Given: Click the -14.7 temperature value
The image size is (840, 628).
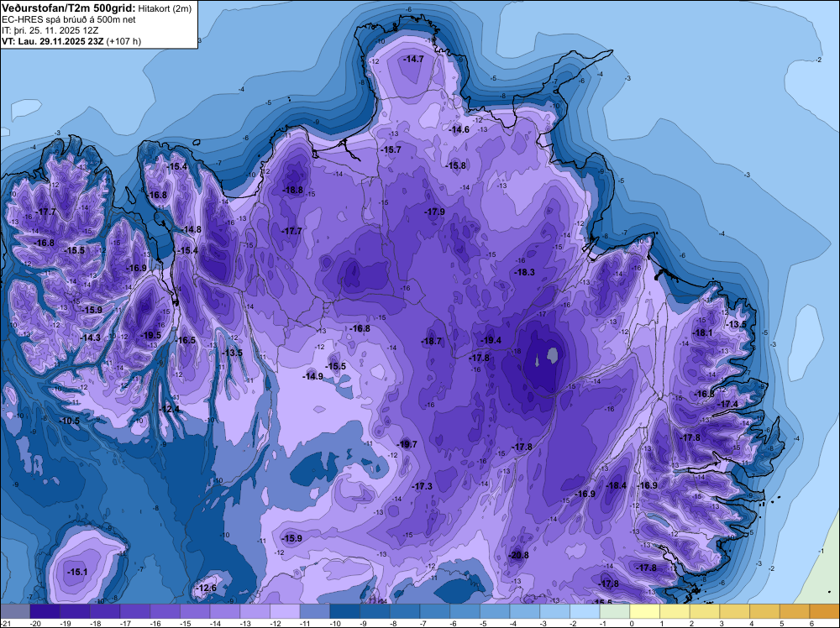Looking at the screenshot, I should (413, 59).
